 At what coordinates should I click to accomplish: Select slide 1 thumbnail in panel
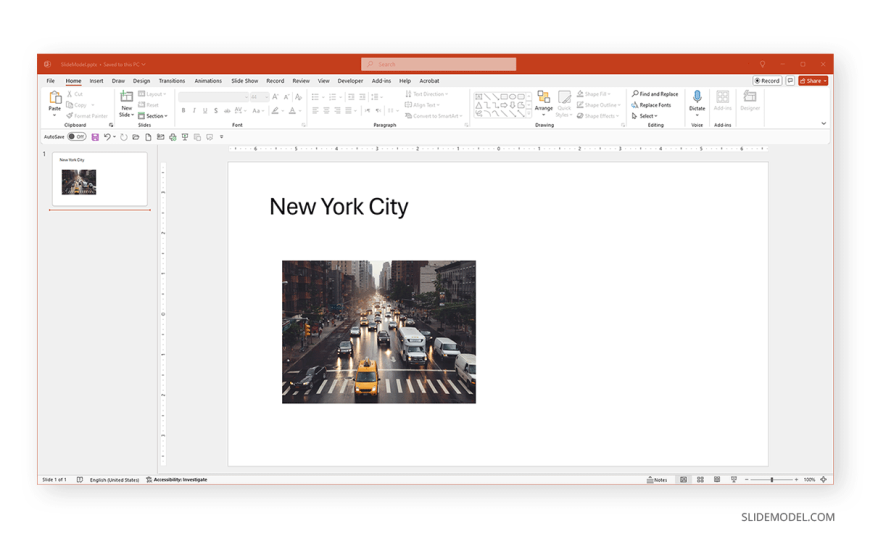[x=100, y=179]
